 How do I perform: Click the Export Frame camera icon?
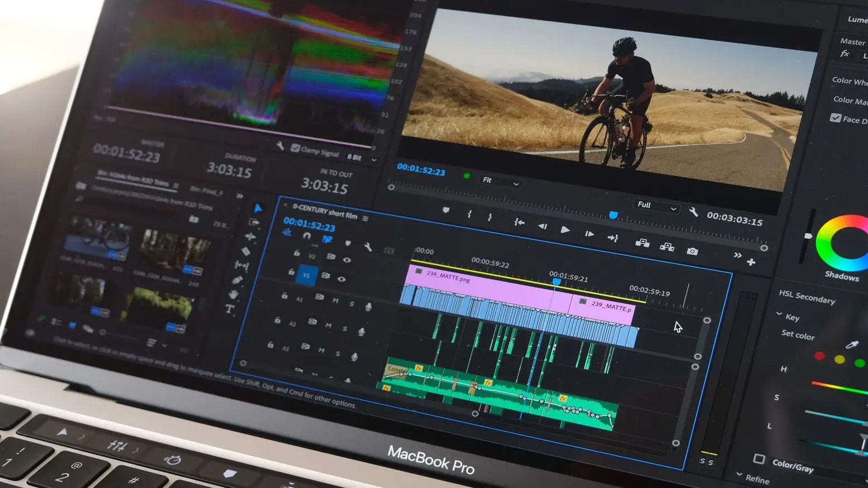click(692, 251)
